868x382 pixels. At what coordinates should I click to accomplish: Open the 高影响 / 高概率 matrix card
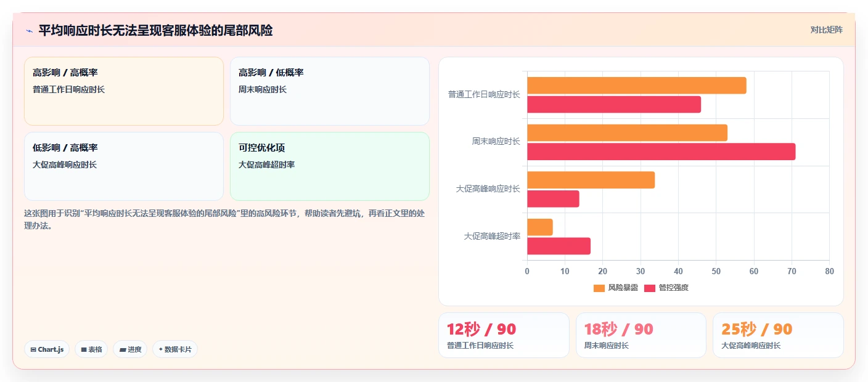(124, 91)
